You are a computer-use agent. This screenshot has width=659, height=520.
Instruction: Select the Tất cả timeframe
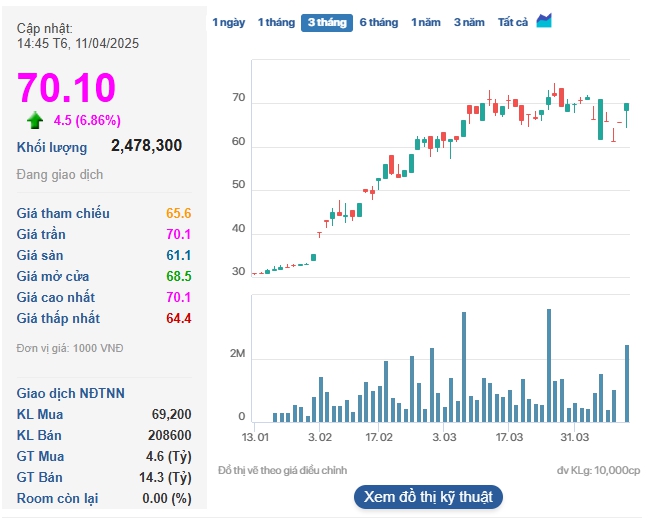(513, 22)
